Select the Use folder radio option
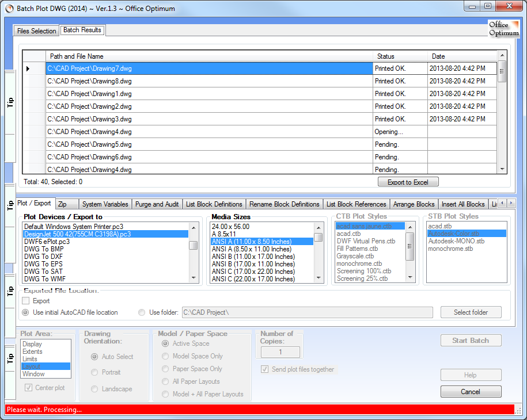Image resolution: width=527 pixels, height=420 pixels. pos(142,312)
